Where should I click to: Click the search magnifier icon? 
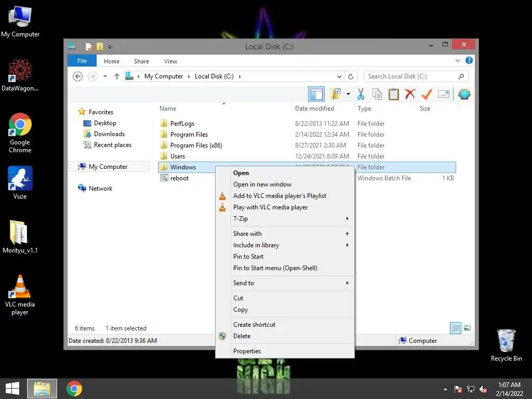tap(461, 76)
